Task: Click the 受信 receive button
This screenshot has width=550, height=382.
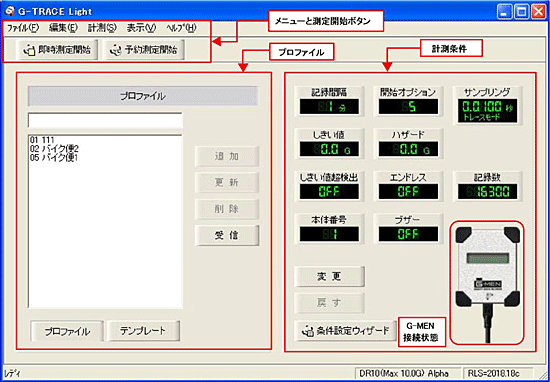Action: [227, 236]
